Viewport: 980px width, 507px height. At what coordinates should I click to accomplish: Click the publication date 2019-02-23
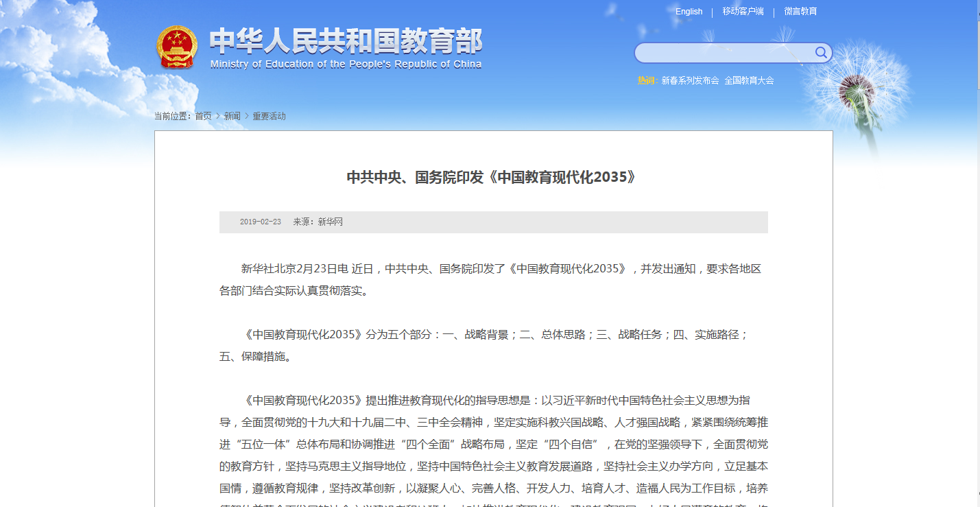(x=261, y=222)
